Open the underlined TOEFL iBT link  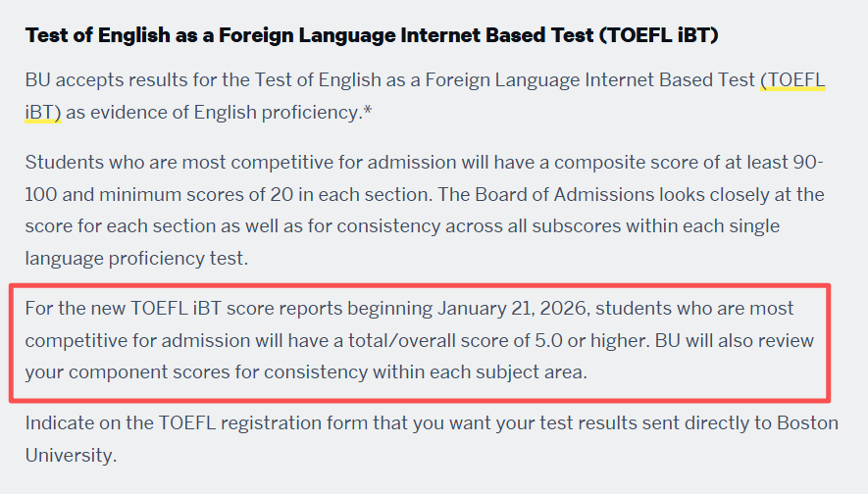coord(793,80)
